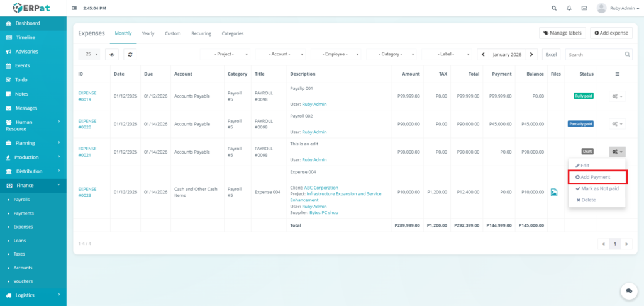Click the search magnifier icon in top bar

coord(554,8)
